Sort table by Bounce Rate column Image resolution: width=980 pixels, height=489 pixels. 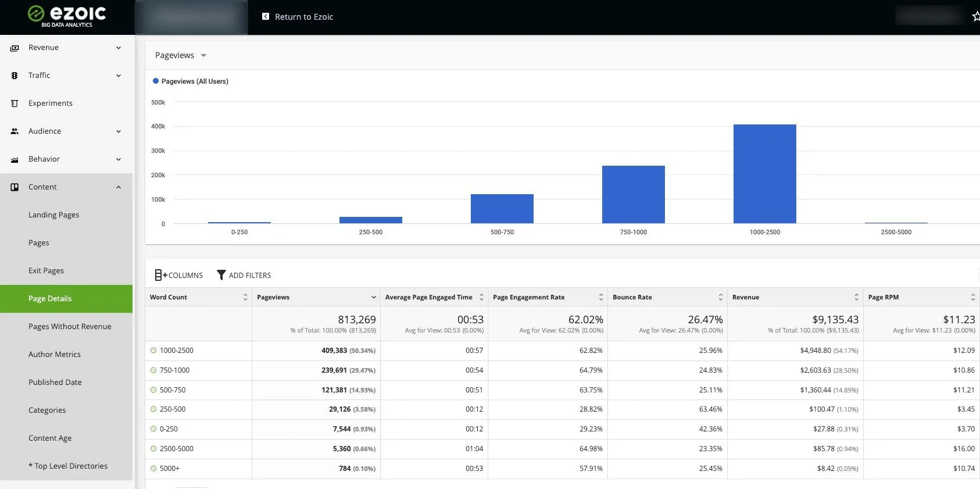point(720,297)
